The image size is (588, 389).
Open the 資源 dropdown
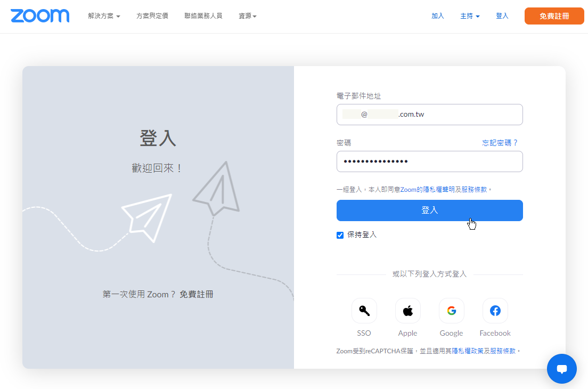(x=248, y=16)
